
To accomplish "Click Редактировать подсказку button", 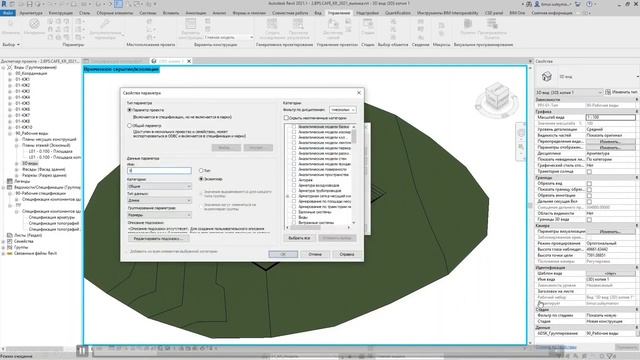I will click(158, 238).
